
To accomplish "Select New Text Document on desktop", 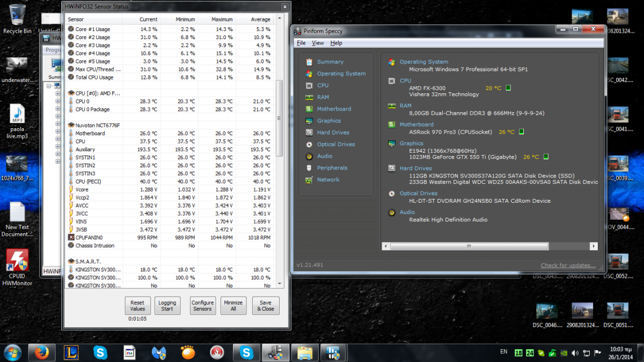I will (x=17, y=220).
